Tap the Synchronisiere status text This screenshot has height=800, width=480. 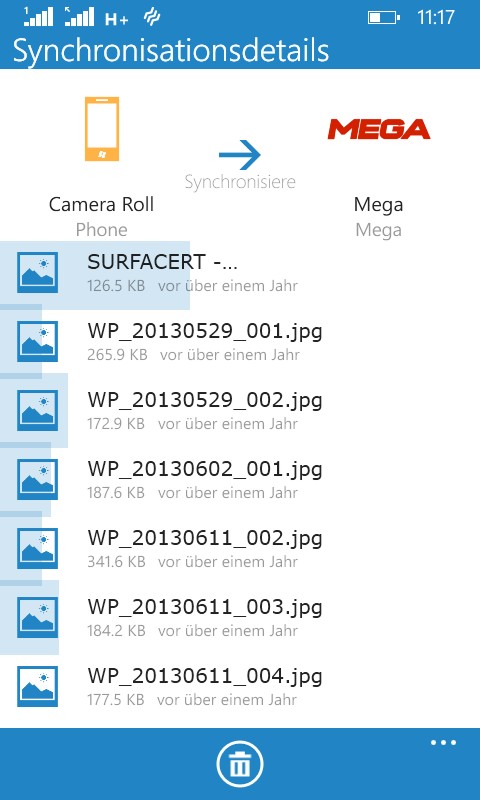(x=240, y=182)
